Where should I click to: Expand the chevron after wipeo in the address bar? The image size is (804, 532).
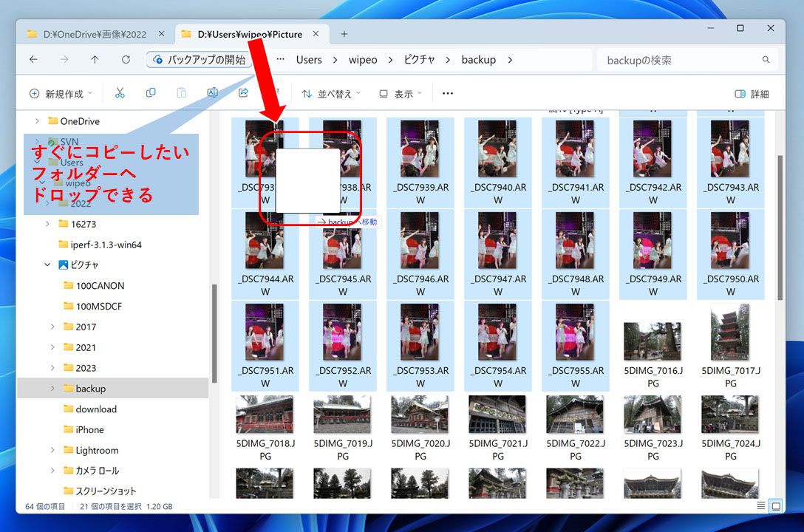[390, 60]
